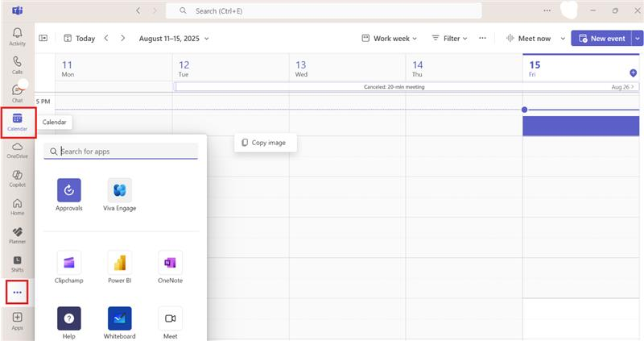644x341 pixels.
Task: Toggle the calendar side pane icon
Action: 43,38
